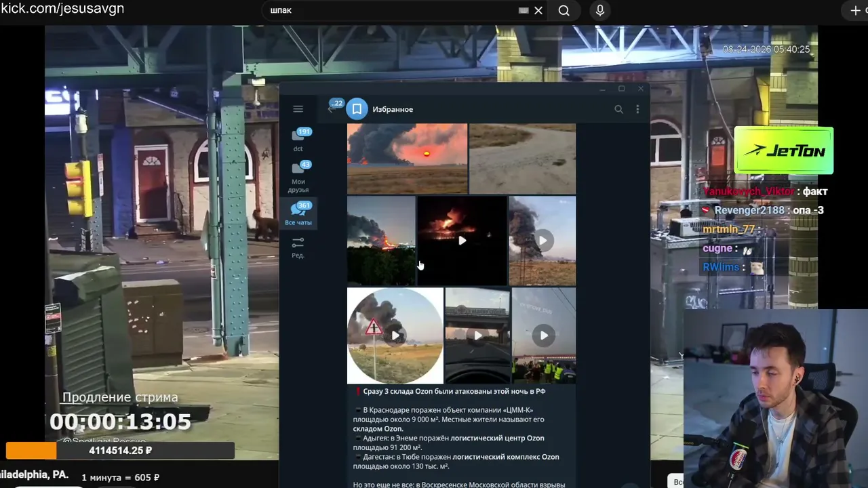Close the Telegram window

[x=640, y=89]
